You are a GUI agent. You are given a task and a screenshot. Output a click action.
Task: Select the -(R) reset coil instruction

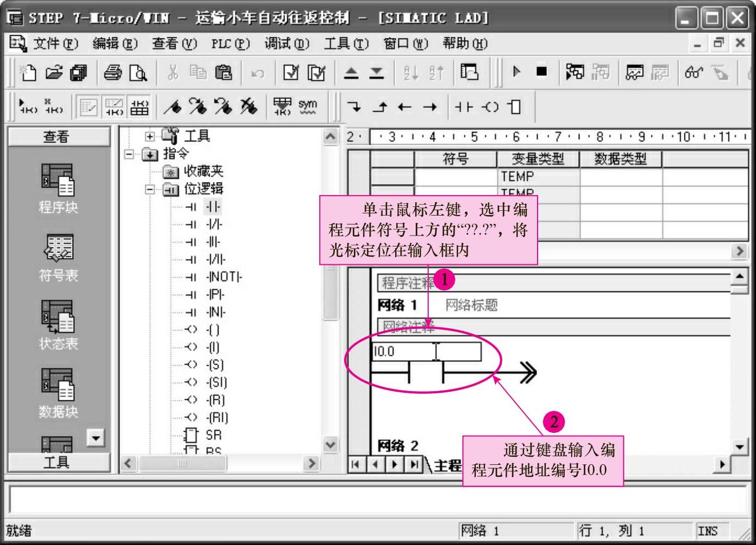(215, 400)
